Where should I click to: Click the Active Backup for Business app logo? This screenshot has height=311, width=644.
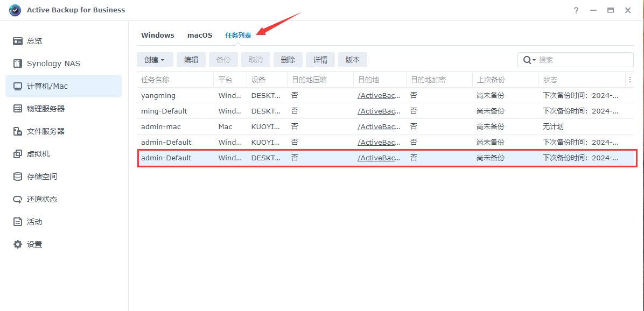pos(15,10)
